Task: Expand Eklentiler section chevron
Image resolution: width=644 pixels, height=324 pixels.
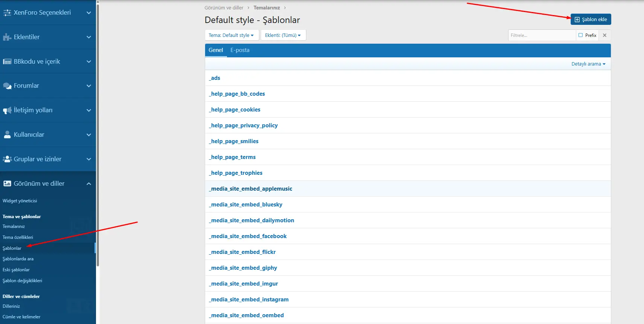Action: click(89, 37)
